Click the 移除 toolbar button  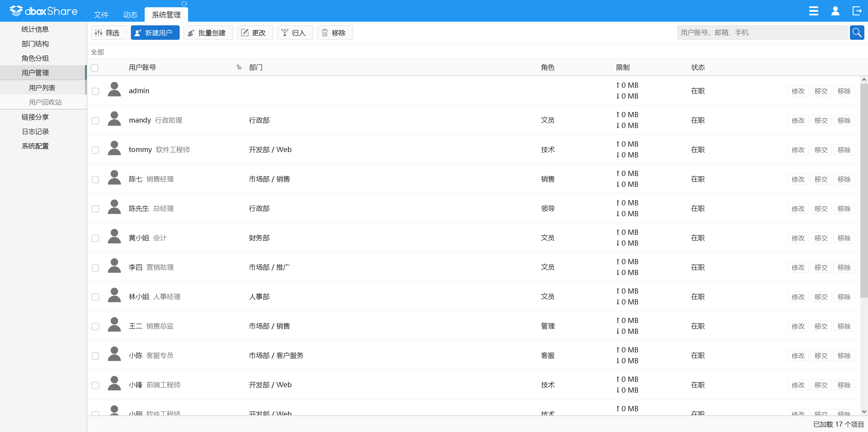pyautogui.click(x=335, y=33)
